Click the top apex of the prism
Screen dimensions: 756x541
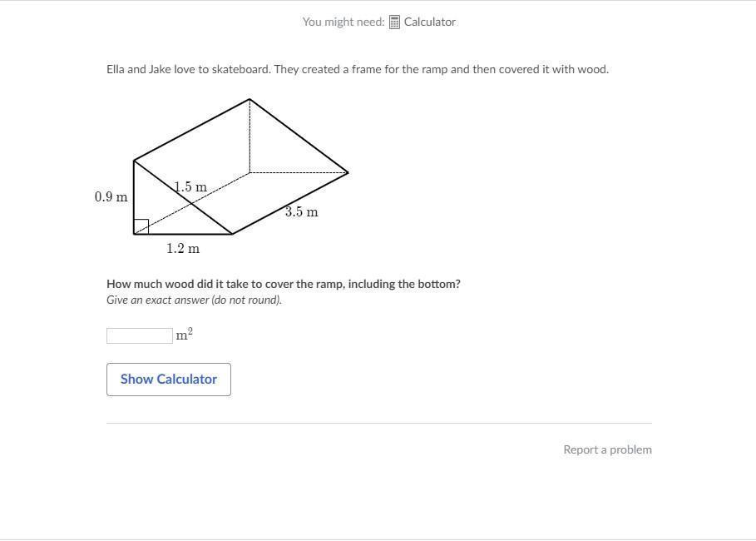[250, 100]
